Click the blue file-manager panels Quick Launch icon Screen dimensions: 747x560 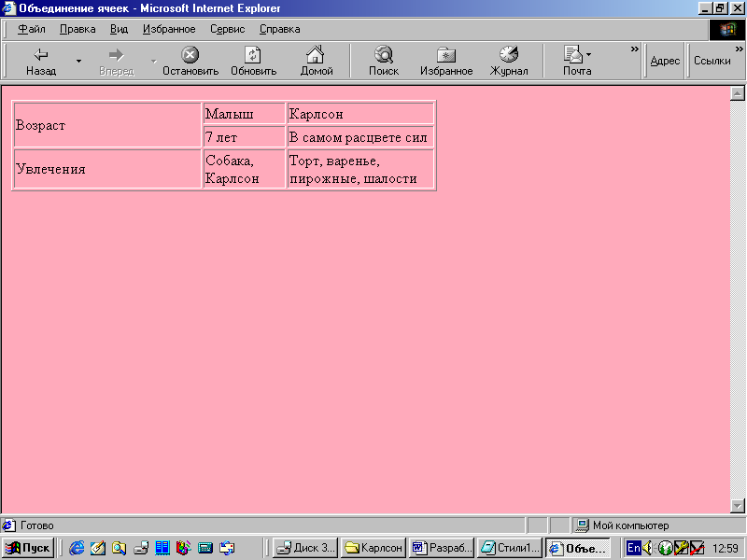click(162, 548)
